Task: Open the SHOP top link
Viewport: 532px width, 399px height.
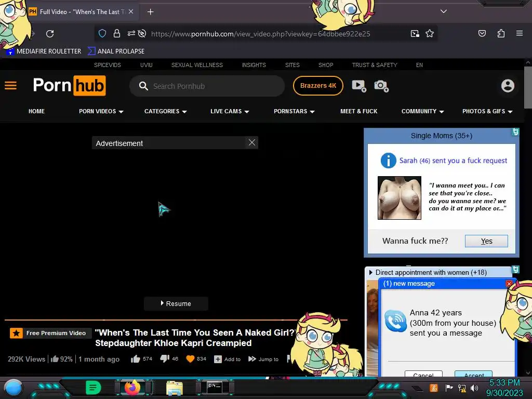Action: [x=326, y=65]
